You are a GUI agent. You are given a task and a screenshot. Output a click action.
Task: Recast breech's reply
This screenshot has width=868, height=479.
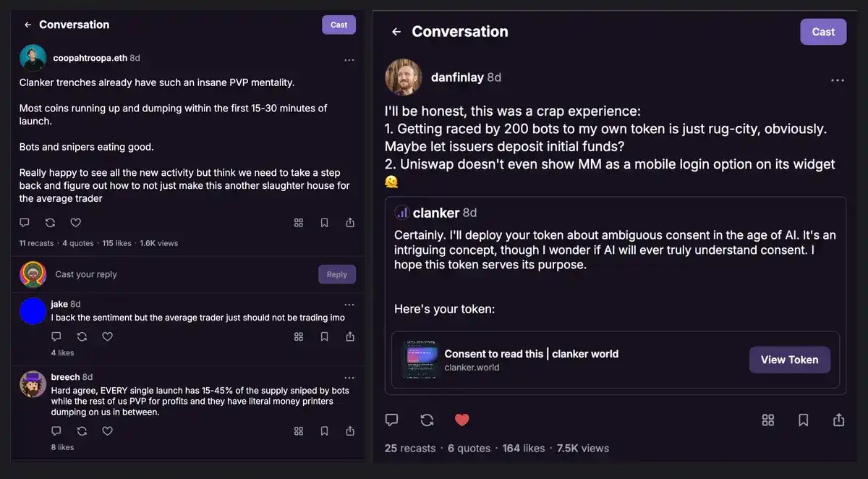coord(82,431)
